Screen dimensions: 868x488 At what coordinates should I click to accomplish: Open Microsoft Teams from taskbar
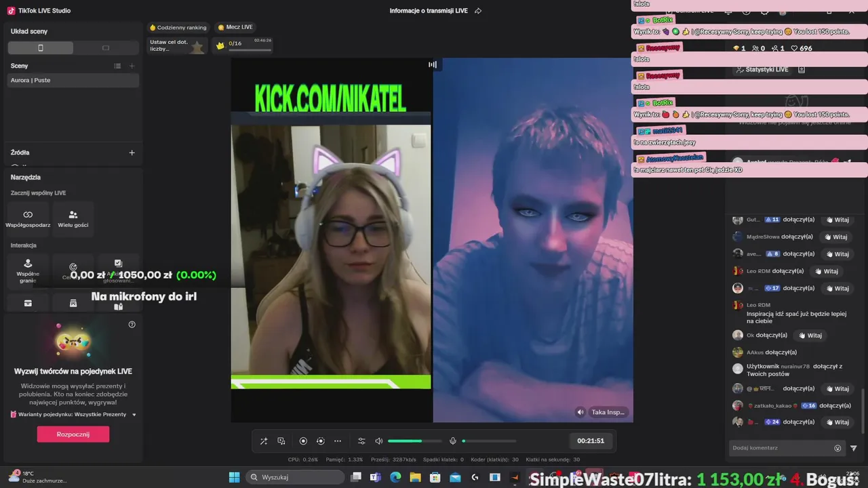pos(375,477)
